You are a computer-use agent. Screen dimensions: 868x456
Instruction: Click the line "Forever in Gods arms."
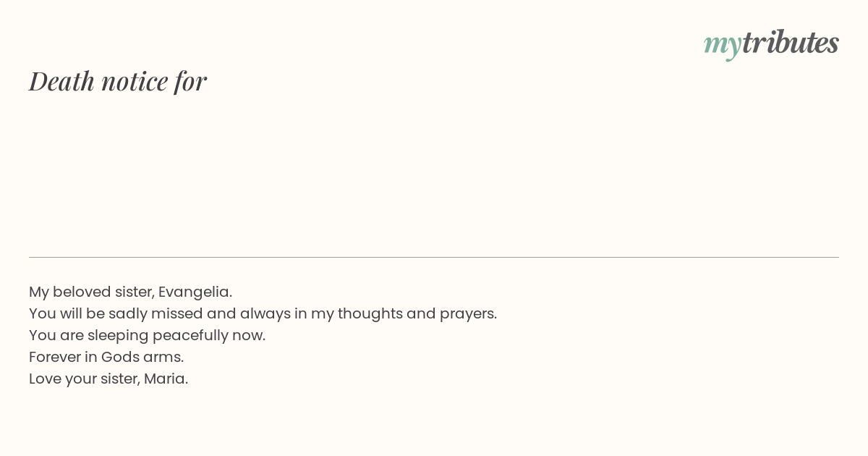pos(106,357)
